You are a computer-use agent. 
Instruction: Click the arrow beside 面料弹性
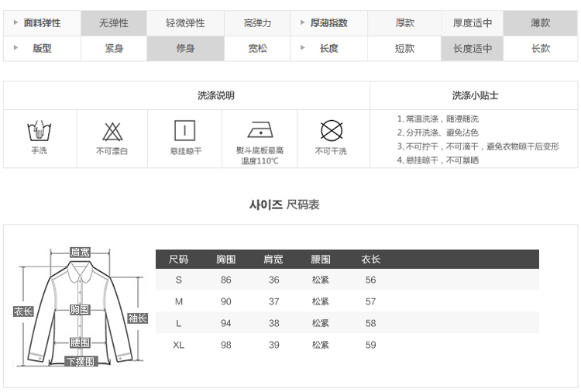[15, 23]
